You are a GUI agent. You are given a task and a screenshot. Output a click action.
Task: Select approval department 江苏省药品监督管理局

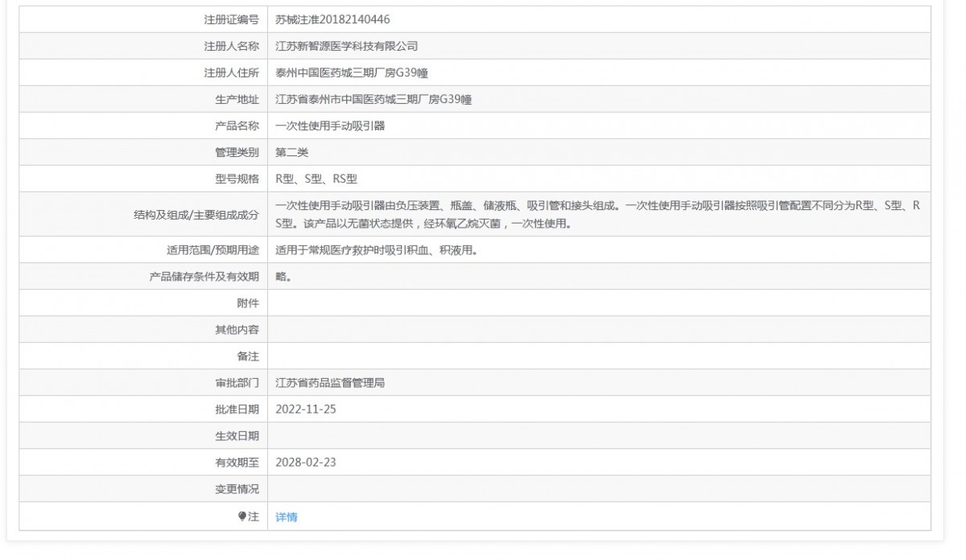click(x=329, y=383)
